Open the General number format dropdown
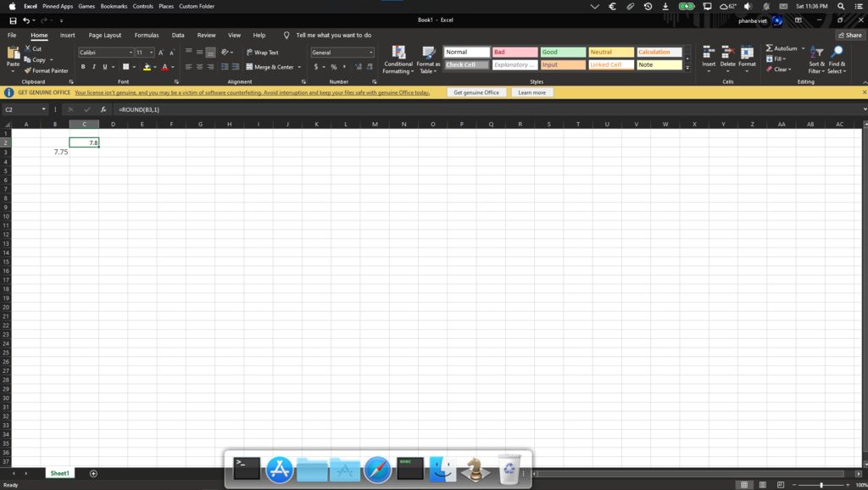The width and height of the screenshot is (868, 490). click(x=371, y=53)
